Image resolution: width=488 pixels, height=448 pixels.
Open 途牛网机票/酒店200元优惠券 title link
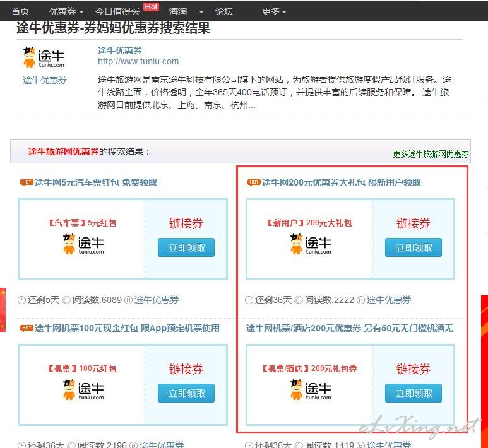pos(350,328)
